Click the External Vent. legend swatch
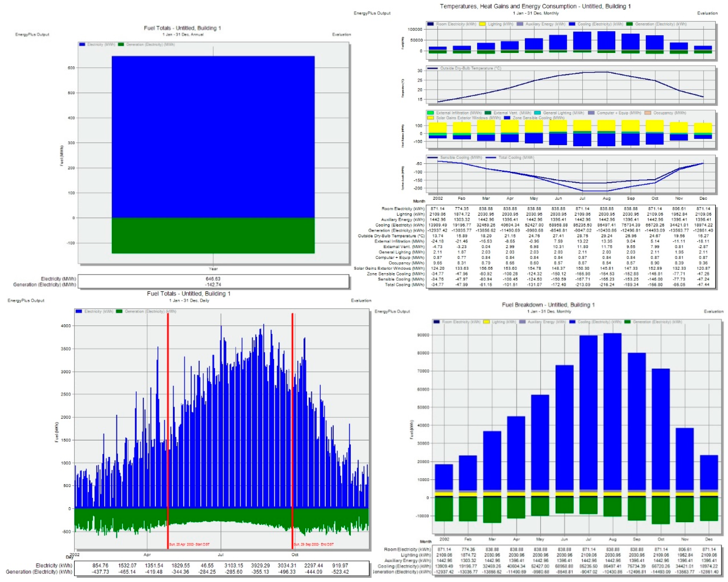This screenshot has height=582, width=728. click(x=488, y=113)
